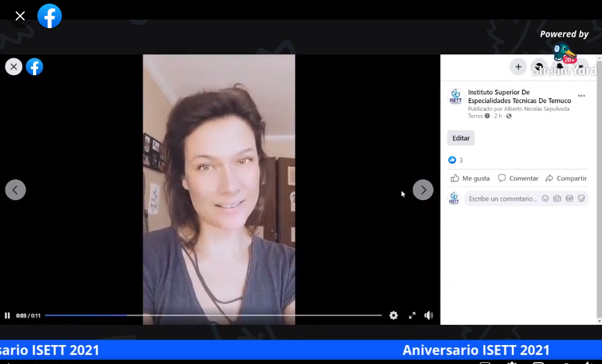Image resolution: width=602 pixels, height=364 pixels.
Task: Open the emoji picker in comment box
Action: 545,199
